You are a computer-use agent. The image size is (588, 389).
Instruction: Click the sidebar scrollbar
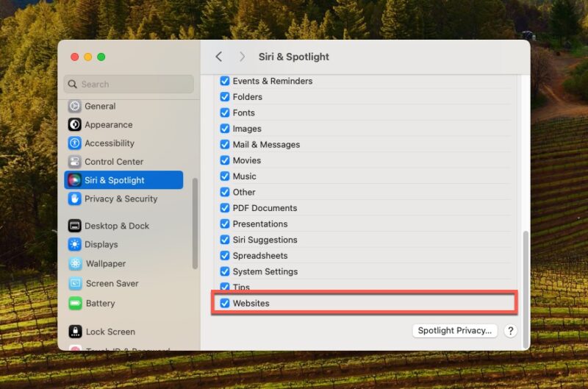point(195,224)
